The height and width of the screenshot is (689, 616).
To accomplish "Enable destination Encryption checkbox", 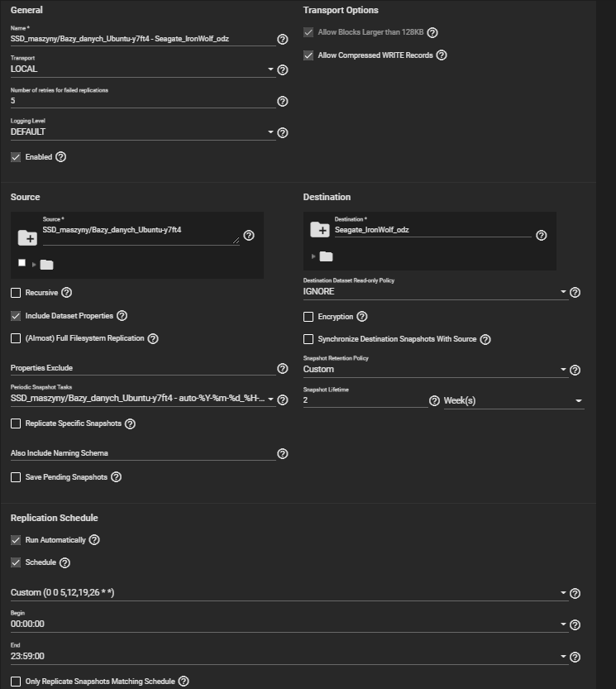I will 308,317.
